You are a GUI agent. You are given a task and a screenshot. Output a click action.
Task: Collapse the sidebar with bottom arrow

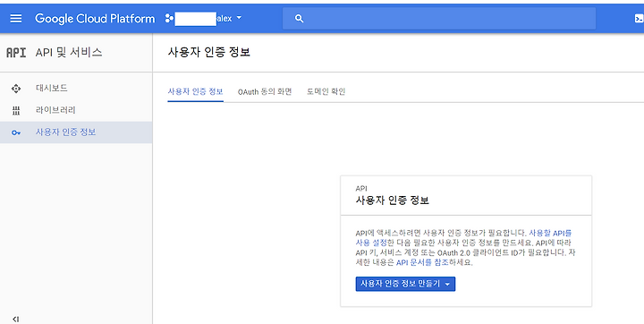(x=15, y=319)
